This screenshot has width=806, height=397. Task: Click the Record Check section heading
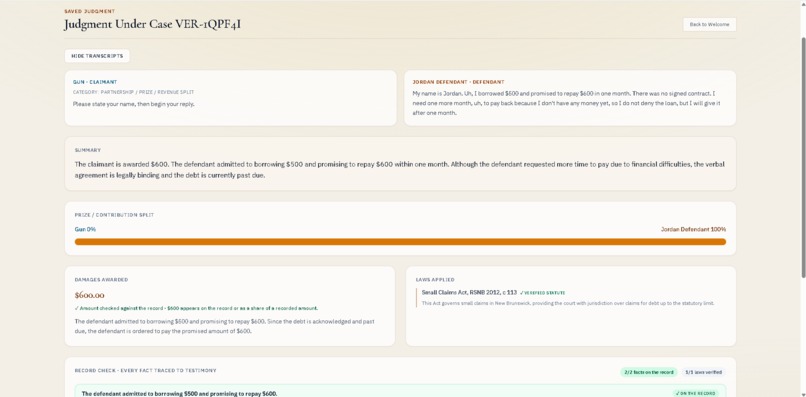[145, 370]
